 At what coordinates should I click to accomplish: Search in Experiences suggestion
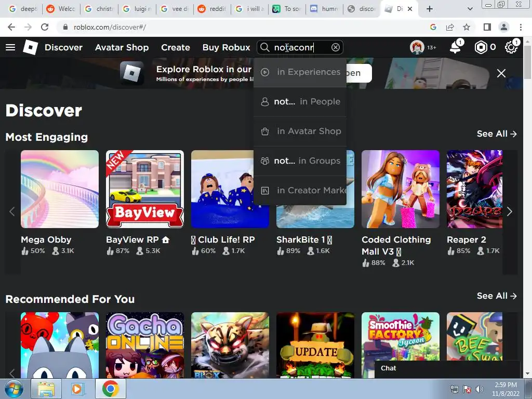click(x=300, y=72)
